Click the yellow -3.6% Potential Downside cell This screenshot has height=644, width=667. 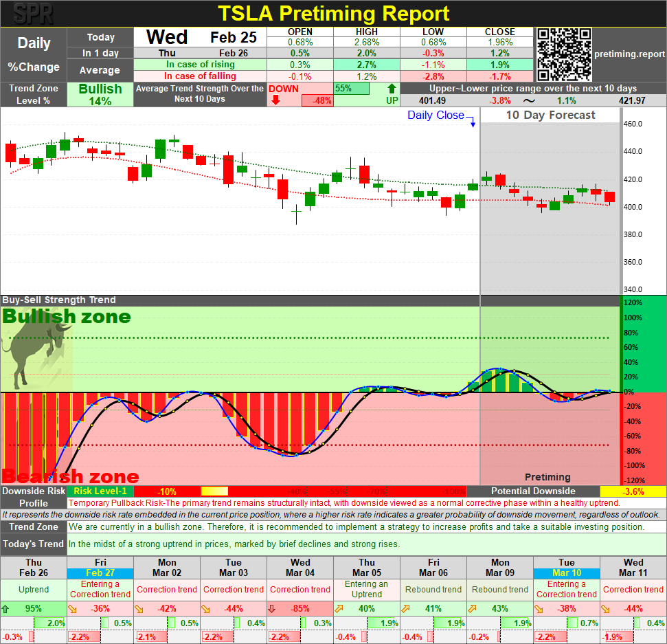[x=633, y=491]
